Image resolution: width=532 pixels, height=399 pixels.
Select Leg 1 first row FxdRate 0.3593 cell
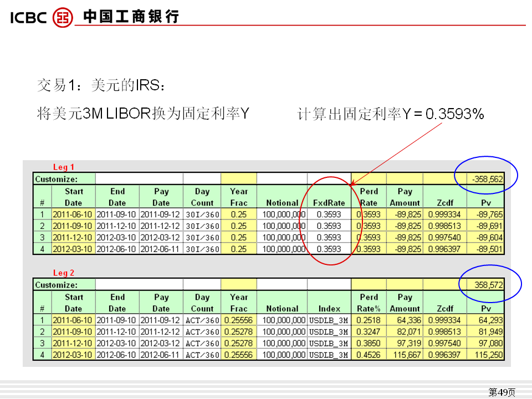click(x=329, y=214)
